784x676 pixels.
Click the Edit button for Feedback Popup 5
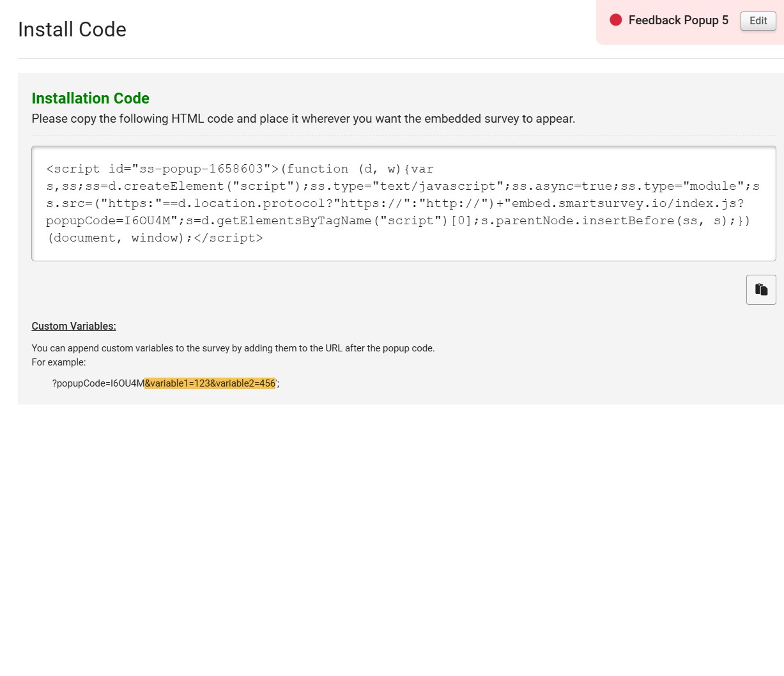coord(758,20)
